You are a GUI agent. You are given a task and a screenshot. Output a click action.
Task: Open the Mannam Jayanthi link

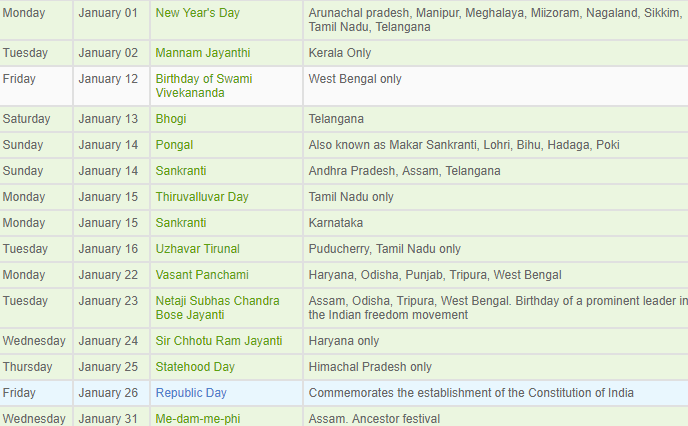point(203,53)
